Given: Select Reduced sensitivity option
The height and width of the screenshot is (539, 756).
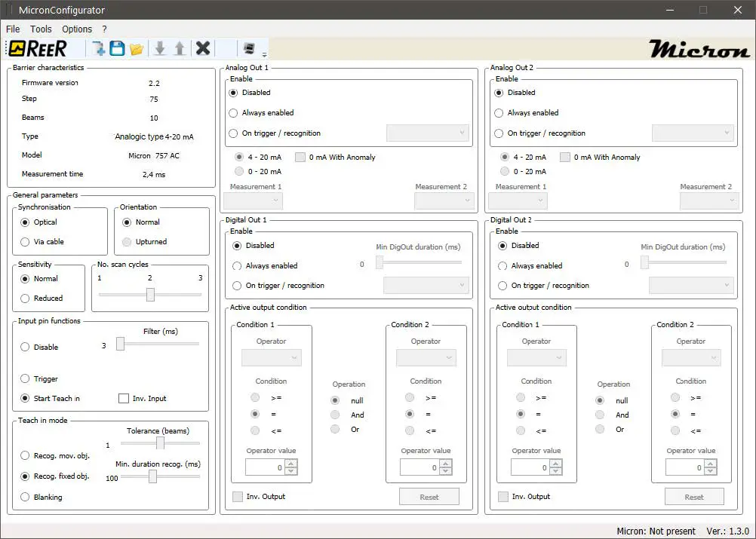Looking at the screenshot, I should click(x=26, y=299).
